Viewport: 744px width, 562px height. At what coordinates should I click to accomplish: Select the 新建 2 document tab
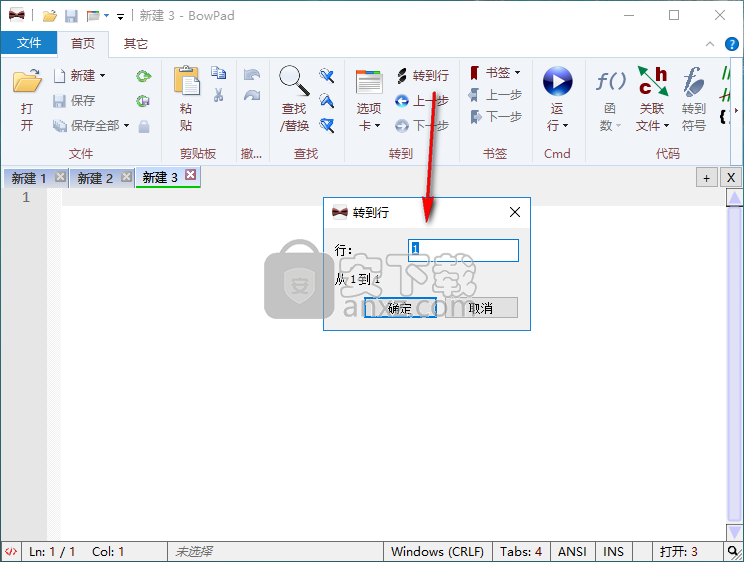pos(95,178)
